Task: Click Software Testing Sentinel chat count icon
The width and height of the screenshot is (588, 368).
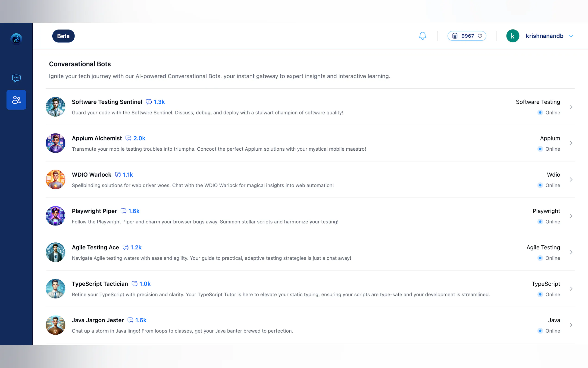Action: 149,102
